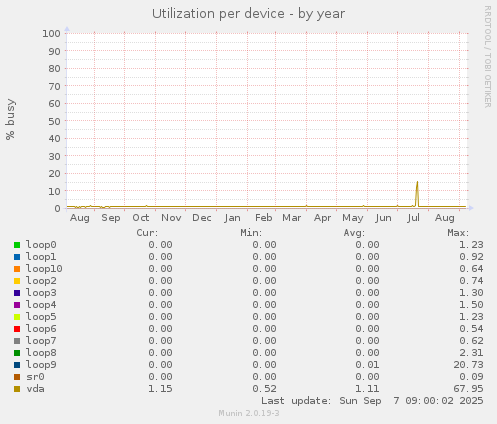Click the sr0 brown legend swatch
This screenshot has width=497, height=424.
coord(17,377)
